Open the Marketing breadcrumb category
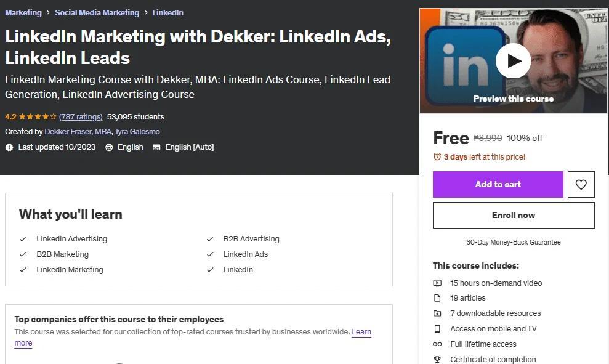609x364 pixels. coord(23,12)
